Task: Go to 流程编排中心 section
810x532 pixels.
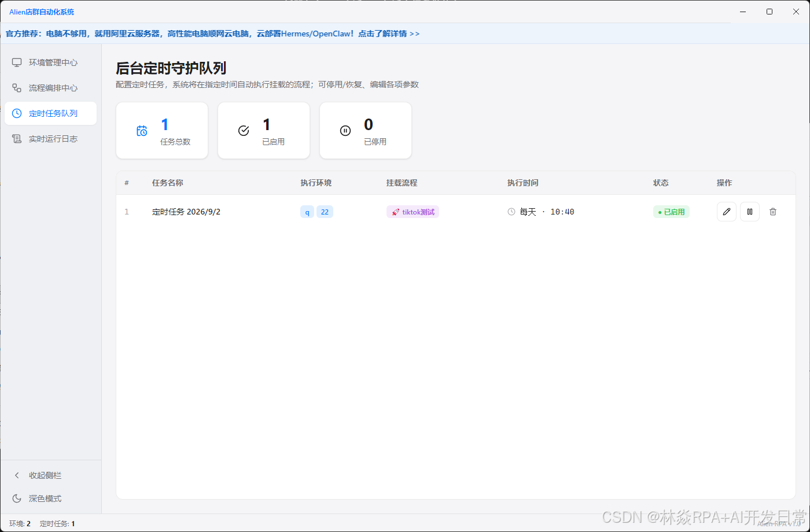Action: 50,88
